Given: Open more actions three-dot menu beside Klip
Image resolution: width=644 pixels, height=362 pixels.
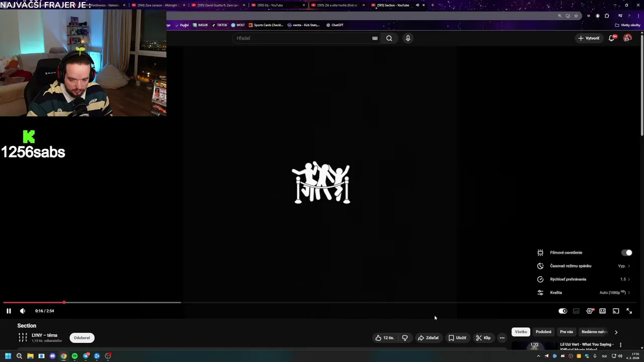Looking at the screenshot, I should point(502,338).
